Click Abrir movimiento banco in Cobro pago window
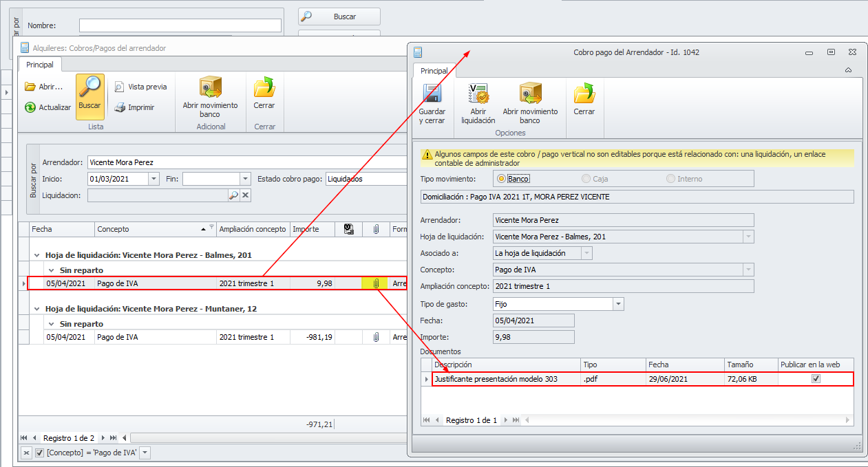Image resolution: width=868 pixels, height=467 pixels. 530,104
